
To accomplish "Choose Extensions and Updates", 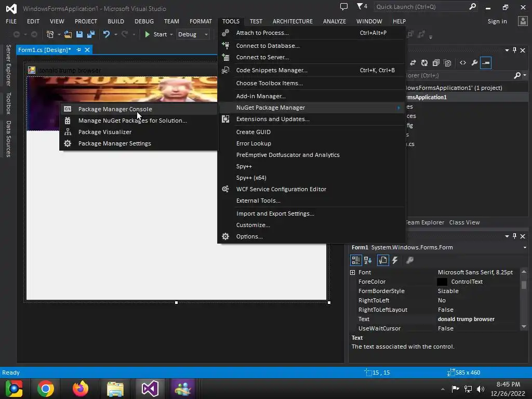I will [312, 119].
